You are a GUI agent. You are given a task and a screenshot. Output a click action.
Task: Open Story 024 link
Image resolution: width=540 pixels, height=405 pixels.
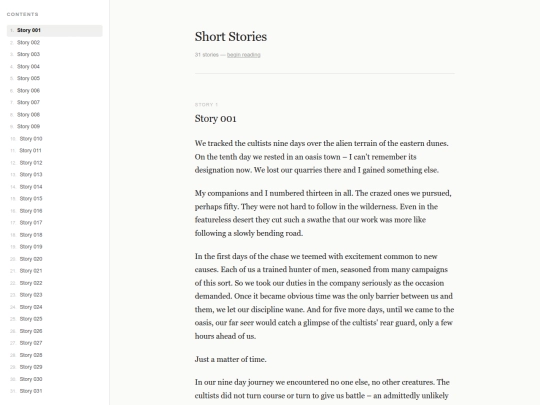(54, 307)
